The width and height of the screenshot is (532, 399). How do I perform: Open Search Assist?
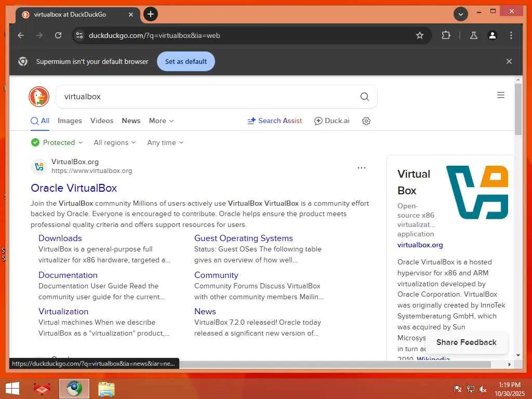(275, 121)
